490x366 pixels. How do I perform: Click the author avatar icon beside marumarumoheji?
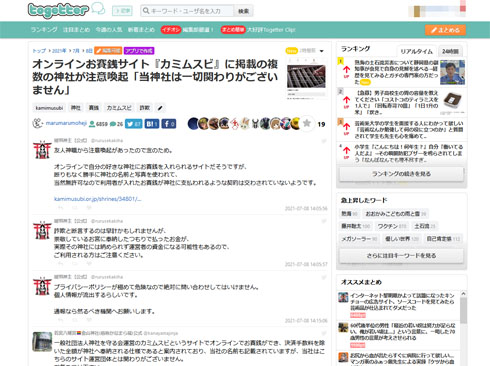[38, 123]
